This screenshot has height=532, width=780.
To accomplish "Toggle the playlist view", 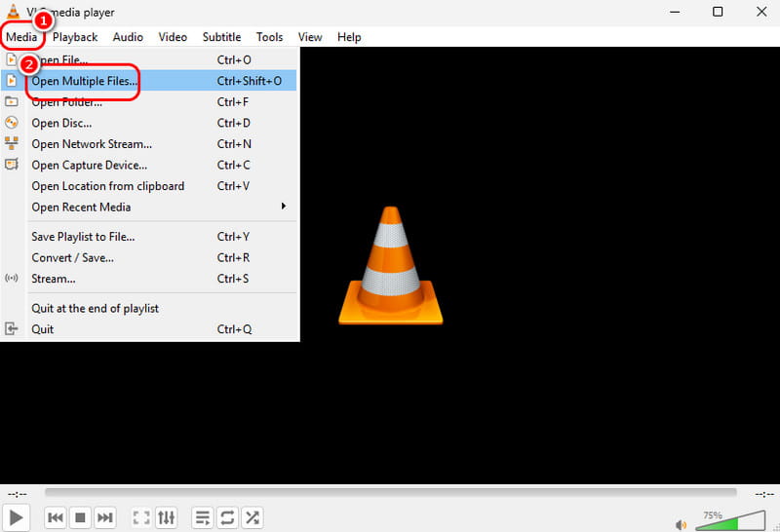I will (x=203, y=517).
